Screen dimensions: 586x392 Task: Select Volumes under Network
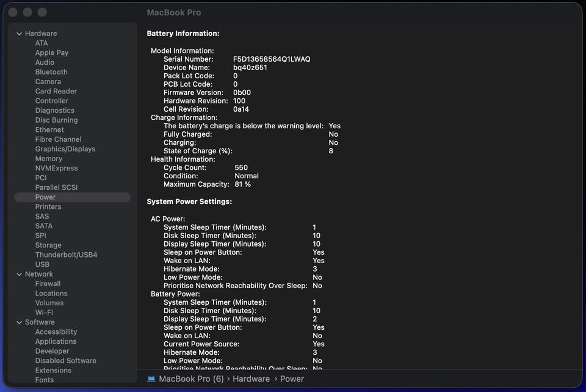(49, 303)
